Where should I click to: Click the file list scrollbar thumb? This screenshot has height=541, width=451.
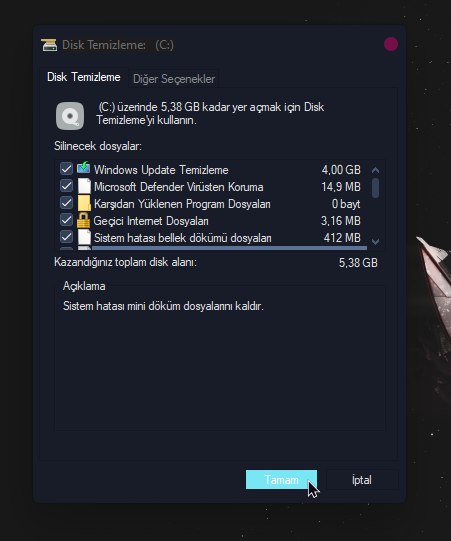click(375, 188)
